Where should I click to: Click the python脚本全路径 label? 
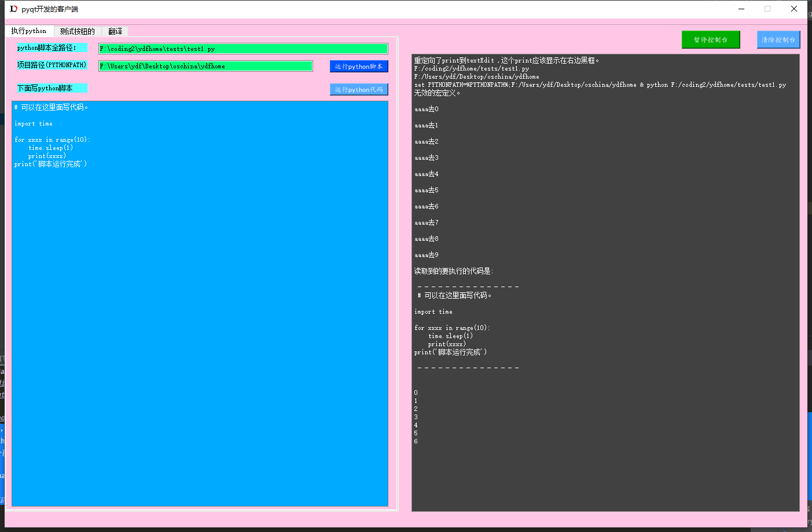(52, 47)
